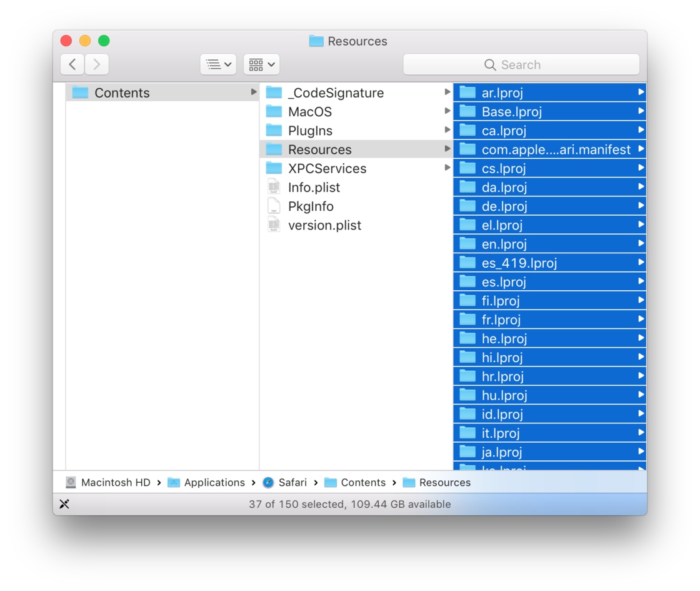The image size is (700, 591).
Task: Expand the XPCServices folder arrow
Action: coord(447,168)
